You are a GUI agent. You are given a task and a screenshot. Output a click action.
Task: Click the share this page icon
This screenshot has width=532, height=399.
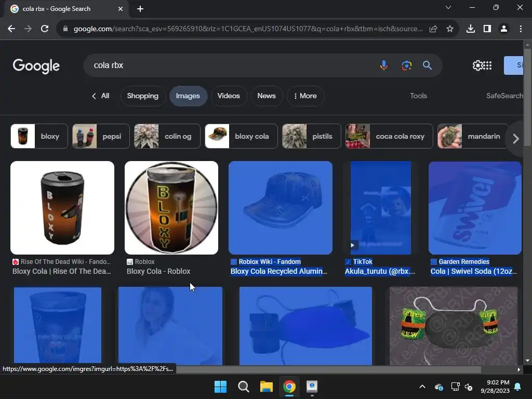(x=433, y=29)
